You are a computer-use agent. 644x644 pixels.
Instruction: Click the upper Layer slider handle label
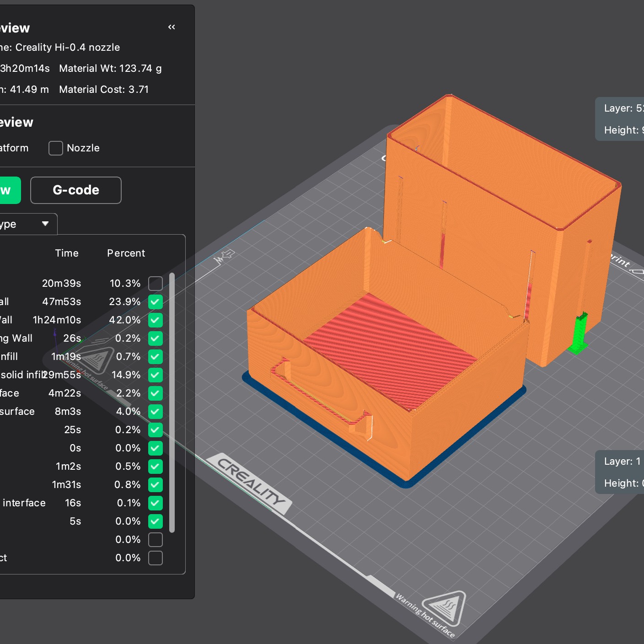tap(620, 119)
